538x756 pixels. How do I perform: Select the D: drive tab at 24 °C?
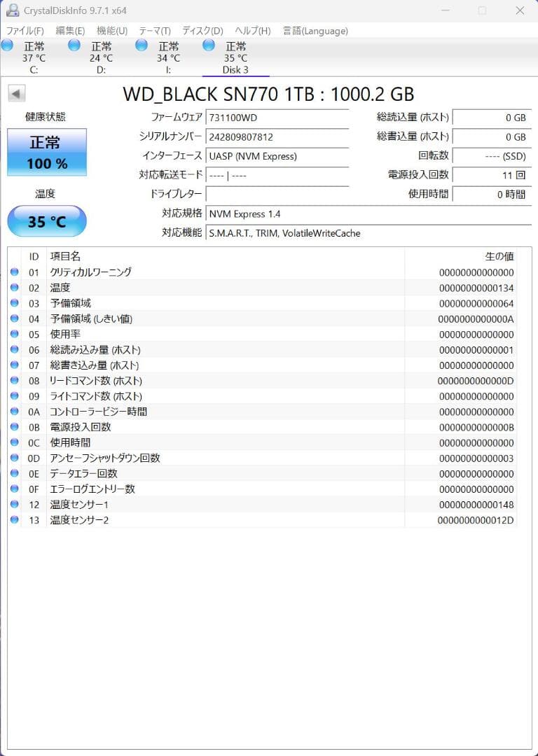[101, 57]
